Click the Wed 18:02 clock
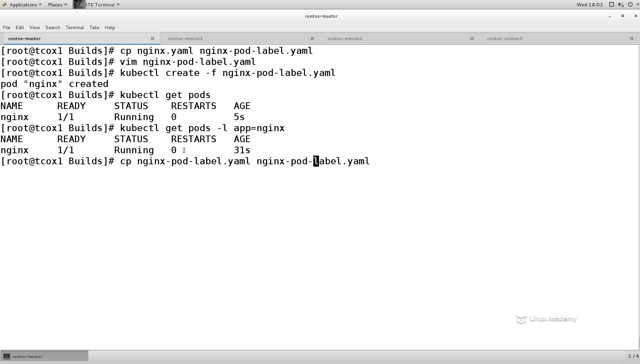Viewport: 640px width, 364px height. coord(589,5)
